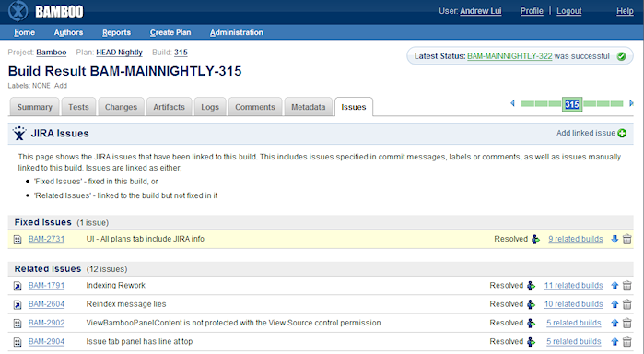
Task: Select the Issues tab
Action: coord(353,107)
